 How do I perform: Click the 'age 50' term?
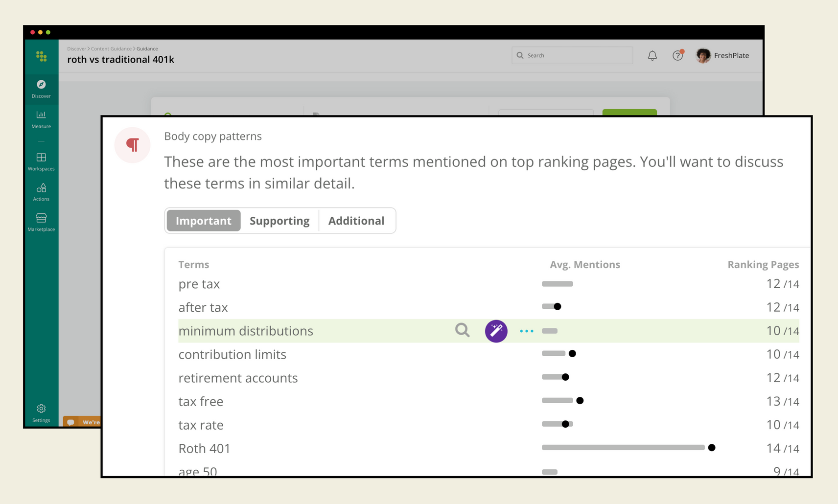[198, 471]
